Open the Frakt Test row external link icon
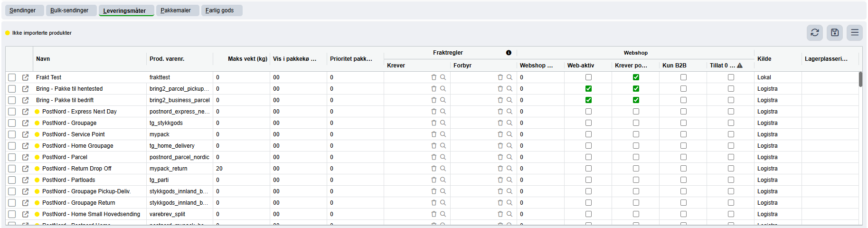 (x=26, y=77)
